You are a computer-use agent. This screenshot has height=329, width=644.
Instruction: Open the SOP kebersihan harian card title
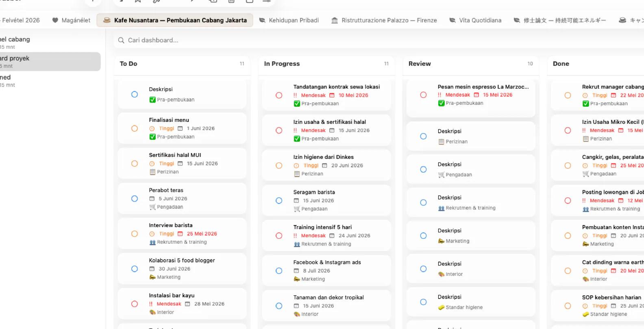[x=611, y=297]
